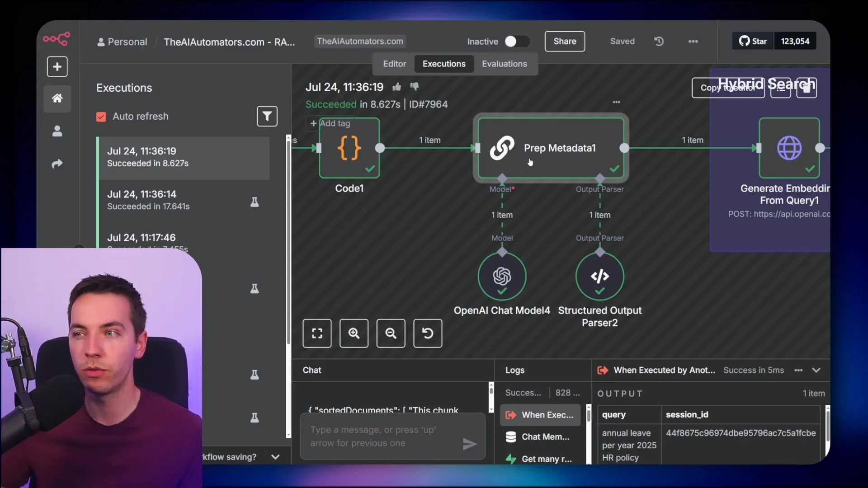
Task: Select the Jul 24, 11:36:19 execution
Action: 184,157
